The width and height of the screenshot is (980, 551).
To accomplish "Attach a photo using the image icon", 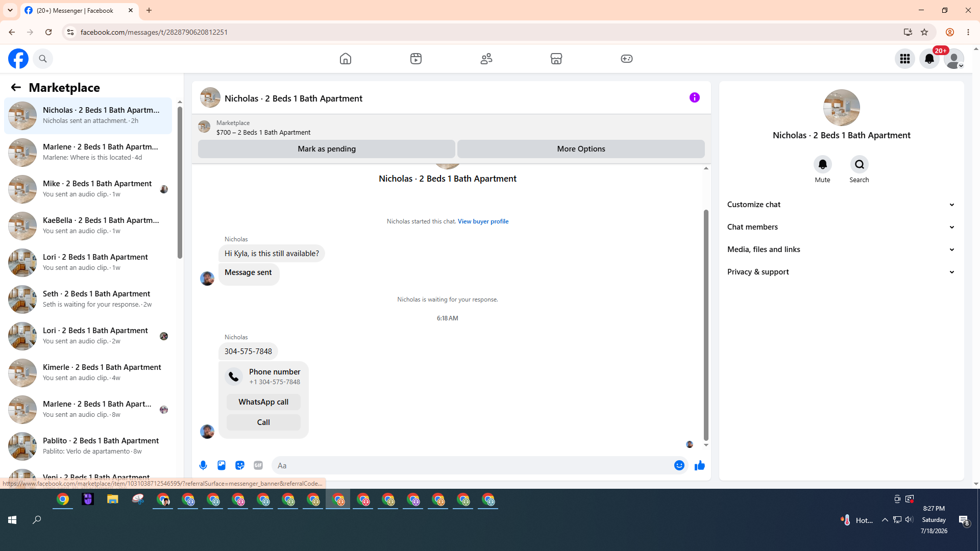I will pos(222,465).
